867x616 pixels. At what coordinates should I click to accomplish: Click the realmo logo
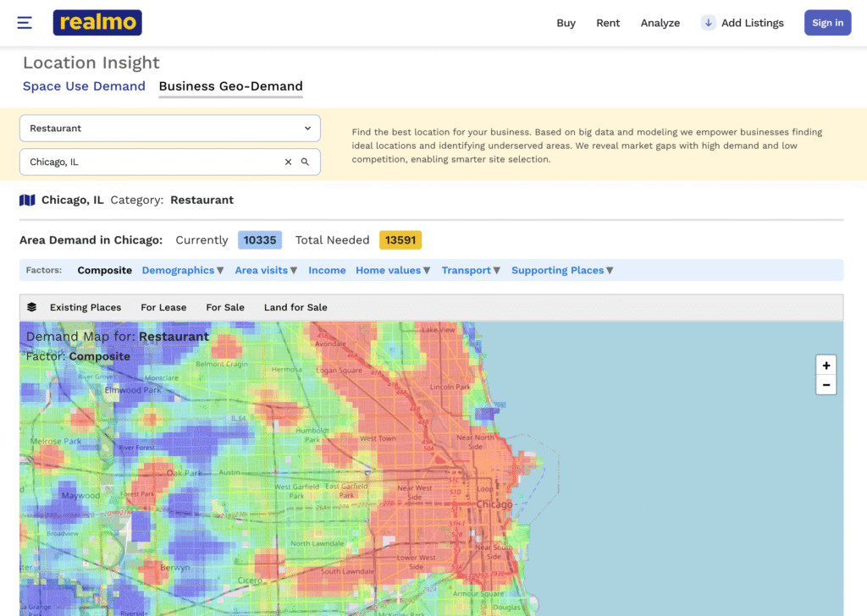[97, 23]
